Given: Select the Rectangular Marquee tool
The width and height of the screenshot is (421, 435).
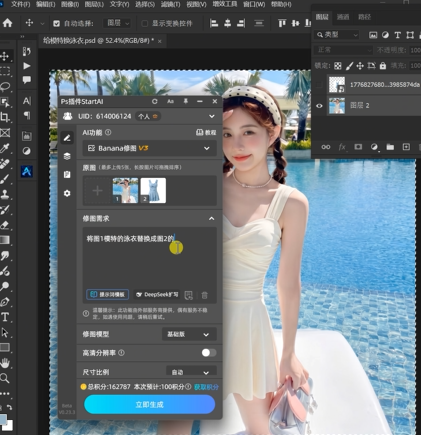Looking at the screenshot, I should click(x=5, y=71).
